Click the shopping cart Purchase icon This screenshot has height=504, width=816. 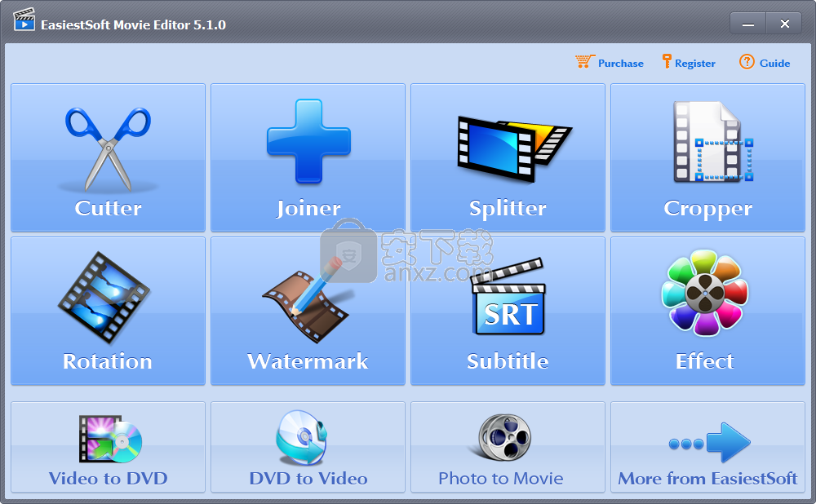coord(584,62)
